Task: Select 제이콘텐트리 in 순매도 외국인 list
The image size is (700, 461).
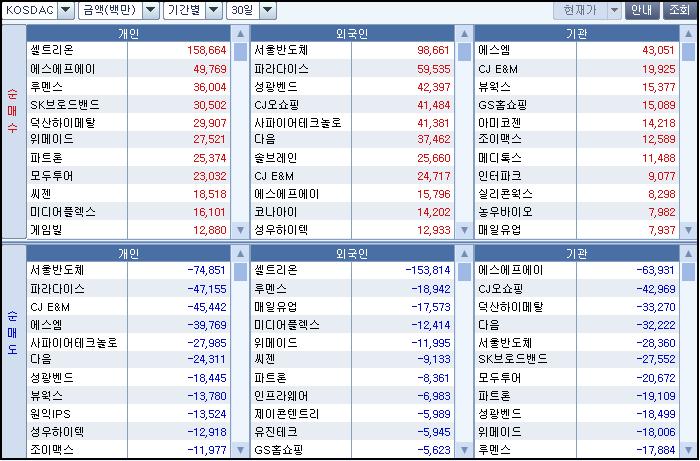Action: click(287, 414)
